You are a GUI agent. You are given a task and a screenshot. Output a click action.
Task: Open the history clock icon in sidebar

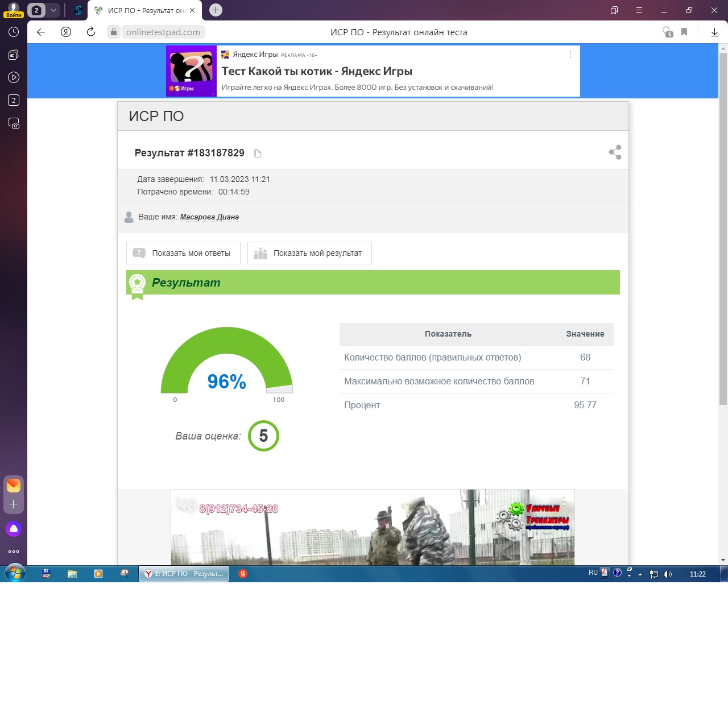(x=14, y=32)
